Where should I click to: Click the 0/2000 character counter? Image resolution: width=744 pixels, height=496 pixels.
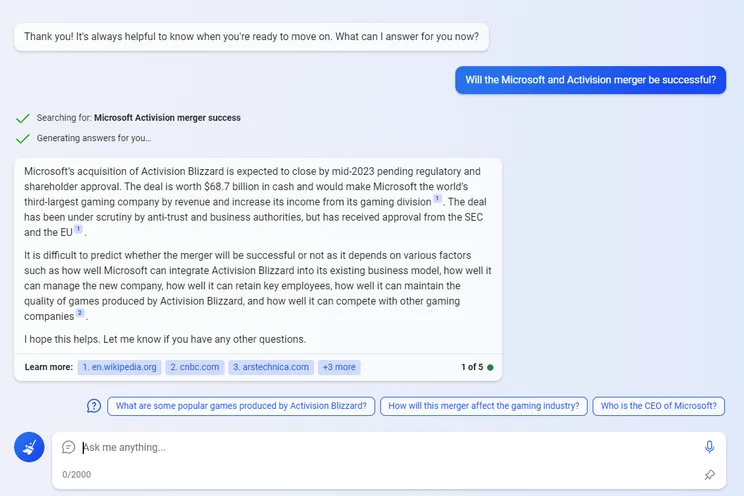pos(76,475)
